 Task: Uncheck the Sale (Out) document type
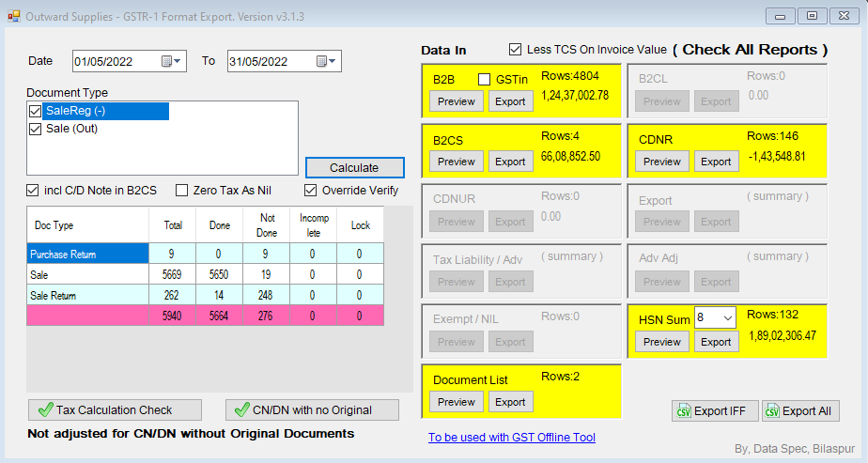[36, 129]
